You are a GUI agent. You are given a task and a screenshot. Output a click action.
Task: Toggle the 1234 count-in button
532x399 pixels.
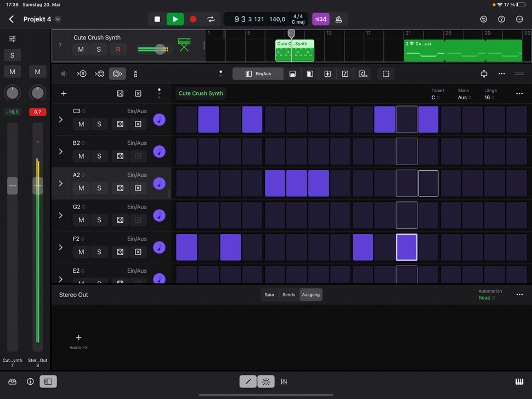321,19
